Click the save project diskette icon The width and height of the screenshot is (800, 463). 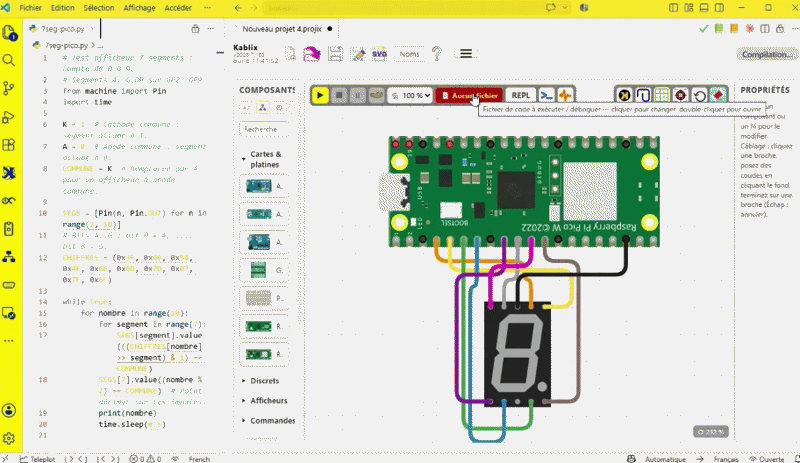coord(335,54)
